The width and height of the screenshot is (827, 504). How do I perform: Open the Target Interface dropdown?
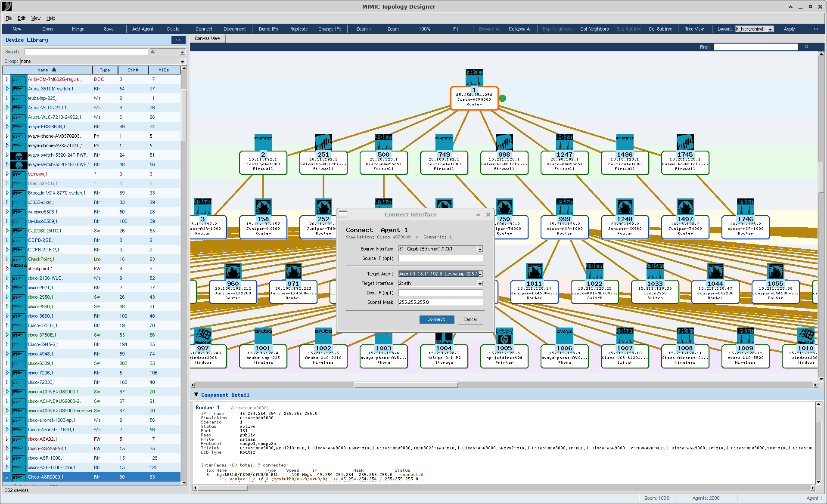pos(480,284)
